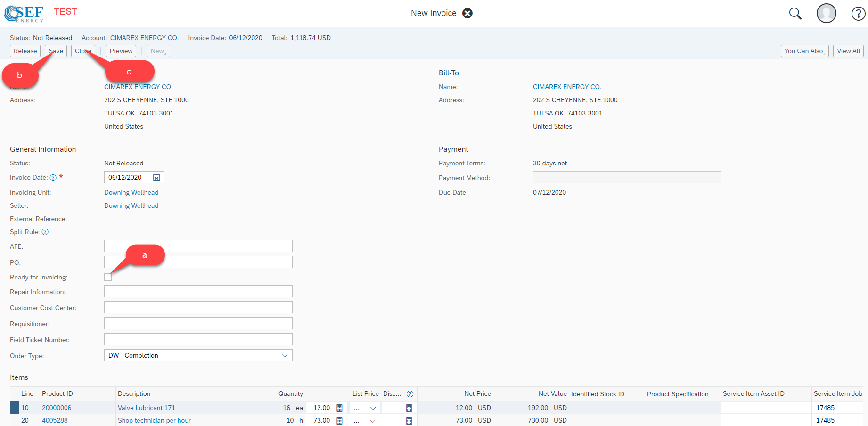
Task: Click Service Item Asset ID cell on line 10
Action: click(766, 408)
